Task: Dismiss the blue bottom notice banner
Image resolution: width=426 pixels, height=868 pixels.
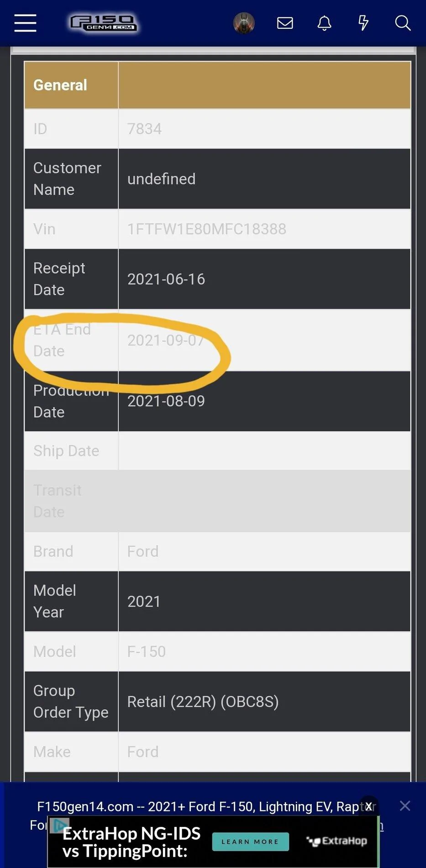Action: (405, 806)
